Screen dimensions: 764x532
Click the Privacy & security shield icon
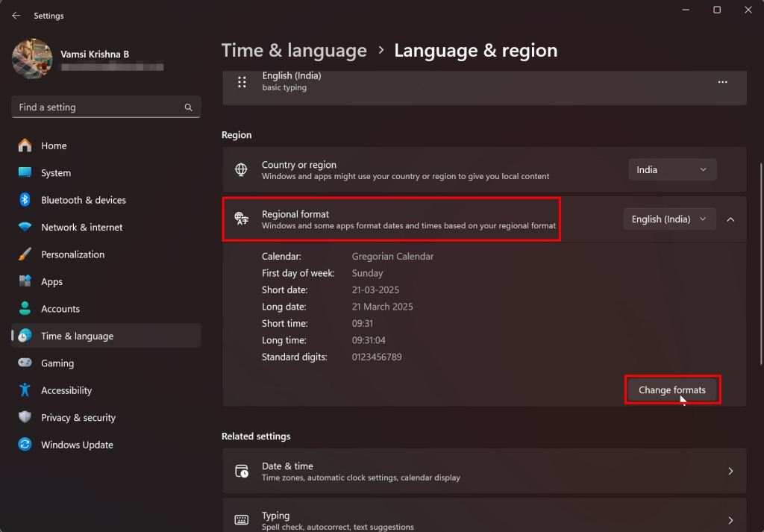(x=25, y=417)
